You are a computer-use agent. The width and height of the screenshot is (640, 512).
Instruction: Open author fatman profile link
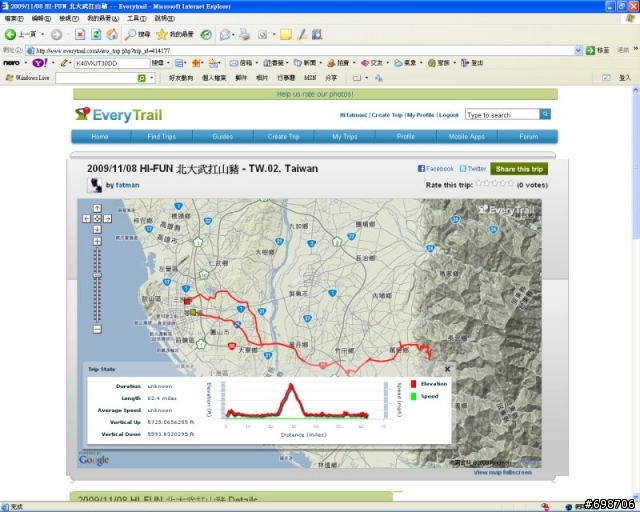127,185
